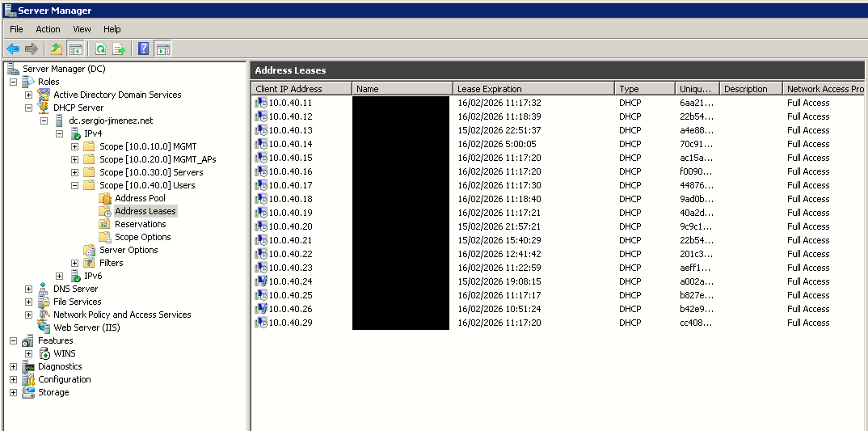
Task: Select Server Manager (DC) root node
Action: [64, 69]
